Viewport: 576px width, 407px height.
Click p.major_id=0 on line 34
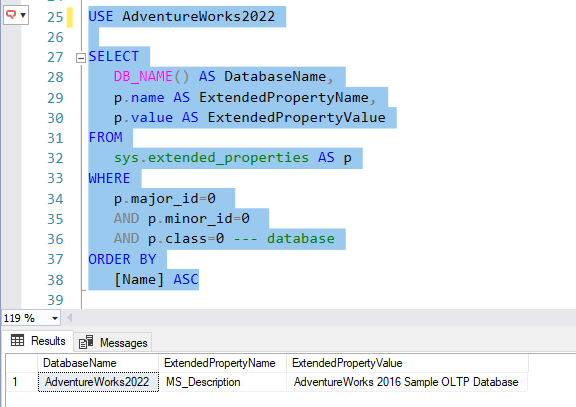click(165, 199)
